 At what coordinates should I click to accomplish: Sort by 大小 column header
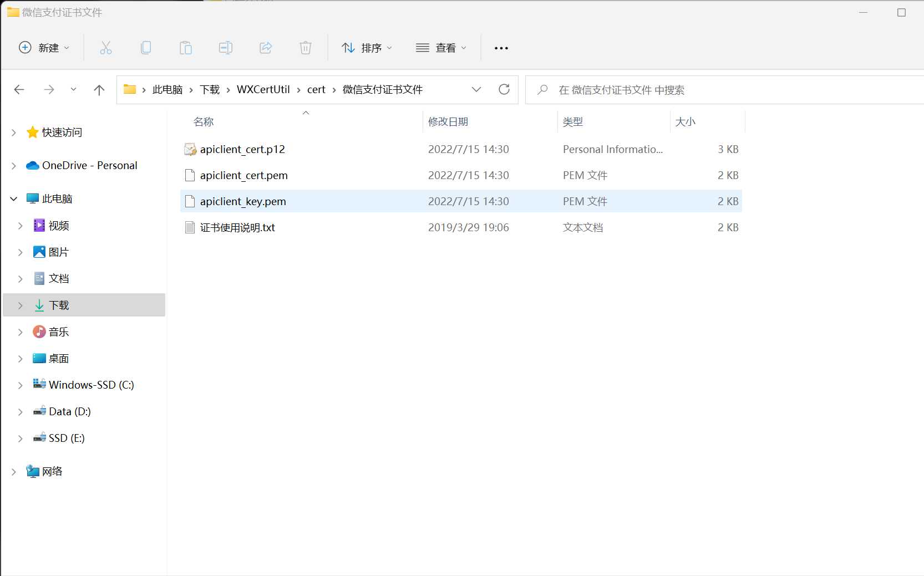tap(708, 121)
